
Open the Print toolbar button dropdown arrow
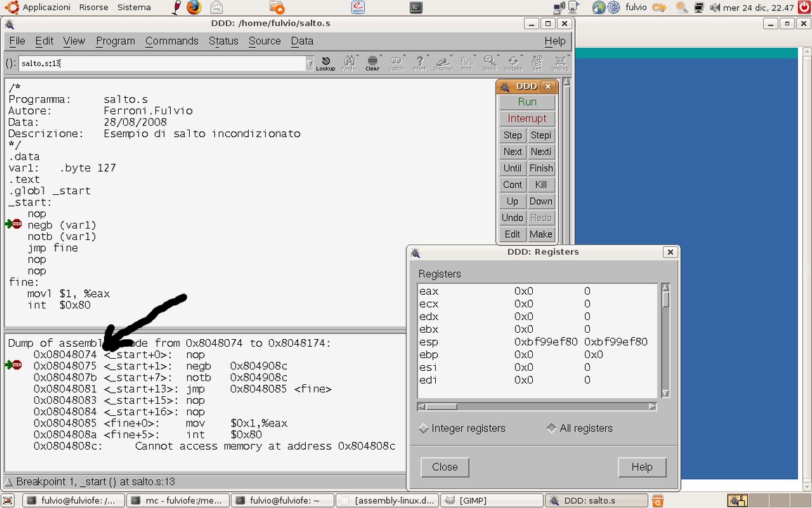click(427, 57)
